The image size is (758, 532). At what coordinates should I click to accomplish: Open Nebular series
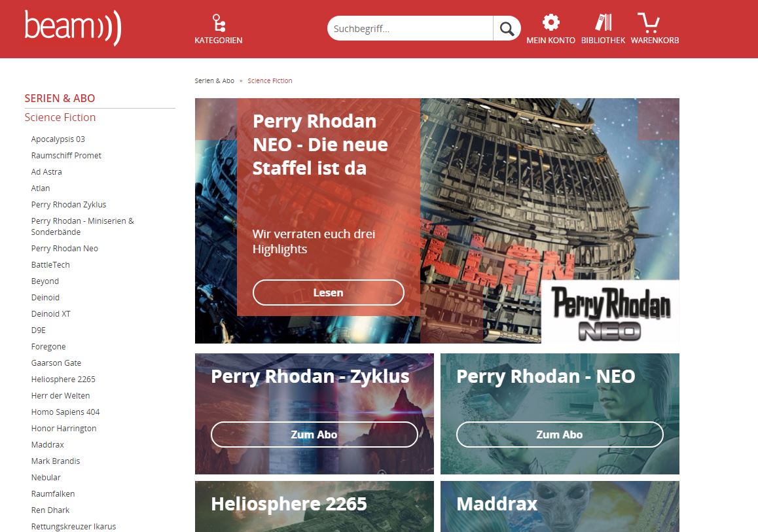point(46,478)
